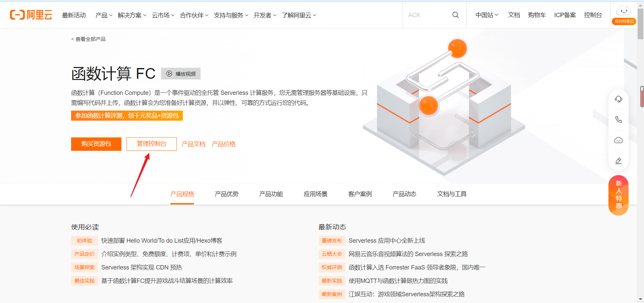Open 网易云音乐音视频算法的 Serverless 探索之路

click(x=408, y=254)
